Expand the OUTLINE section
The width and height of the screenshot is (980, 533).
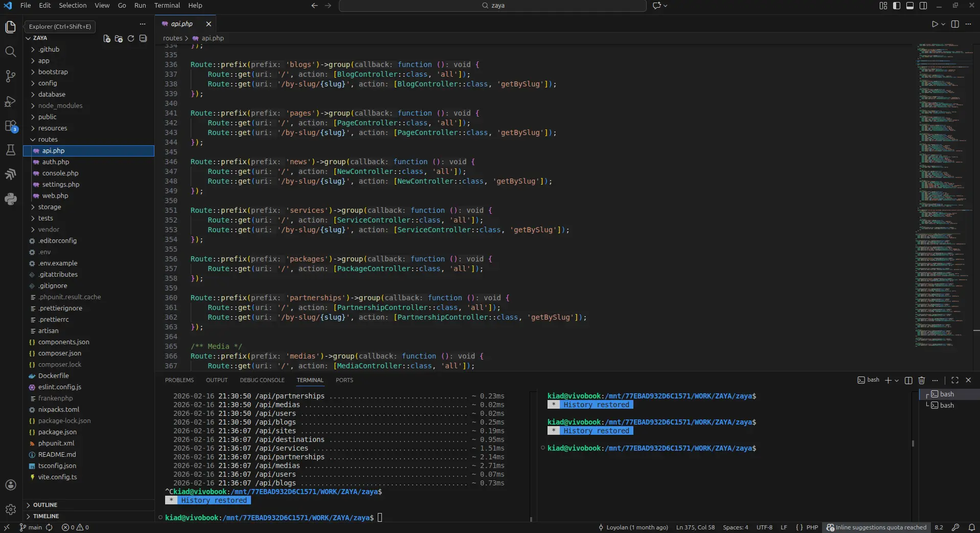(45, 505)
